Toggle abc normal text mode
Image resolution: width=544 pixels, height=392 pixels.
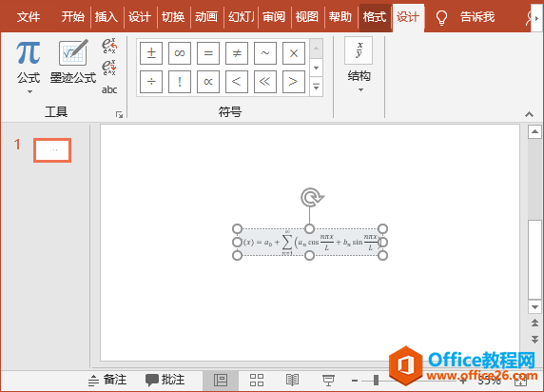(x=109, y=89)
